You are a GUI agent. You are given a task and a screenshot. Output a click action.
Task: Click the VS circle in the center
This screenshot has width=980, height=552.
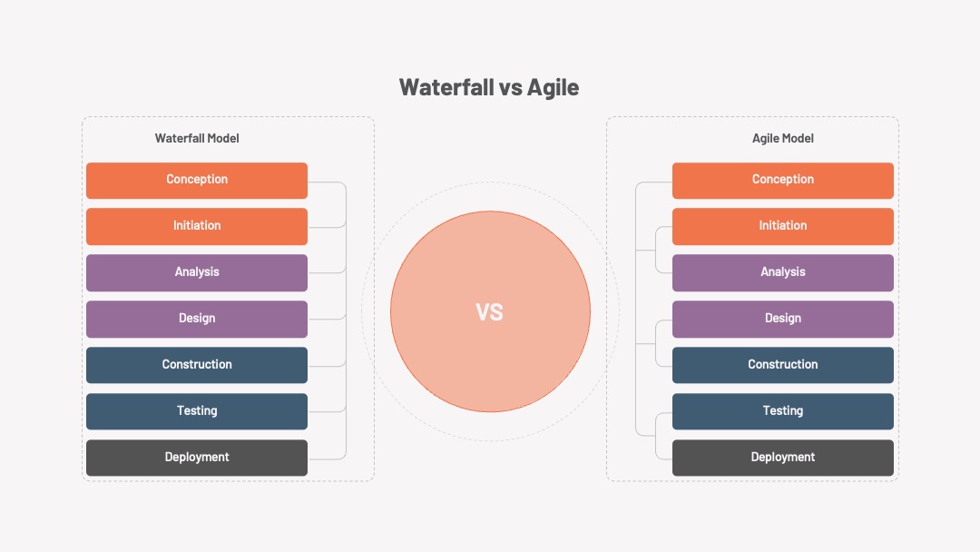490,311
